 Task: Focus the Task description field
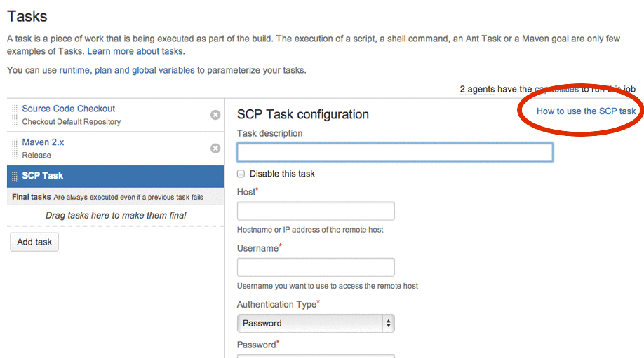point(394,152)
